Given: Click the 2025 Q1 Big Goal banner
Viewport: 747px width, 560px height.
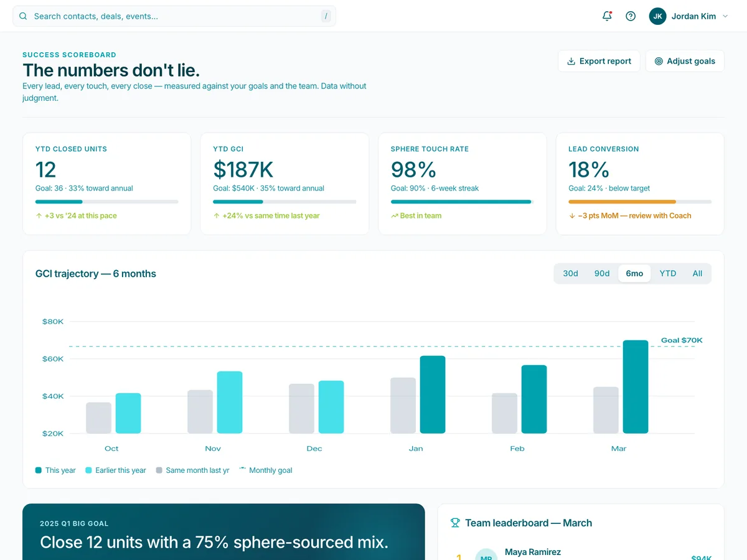Looking at the screenshot, I should click(x=223, y=532).
